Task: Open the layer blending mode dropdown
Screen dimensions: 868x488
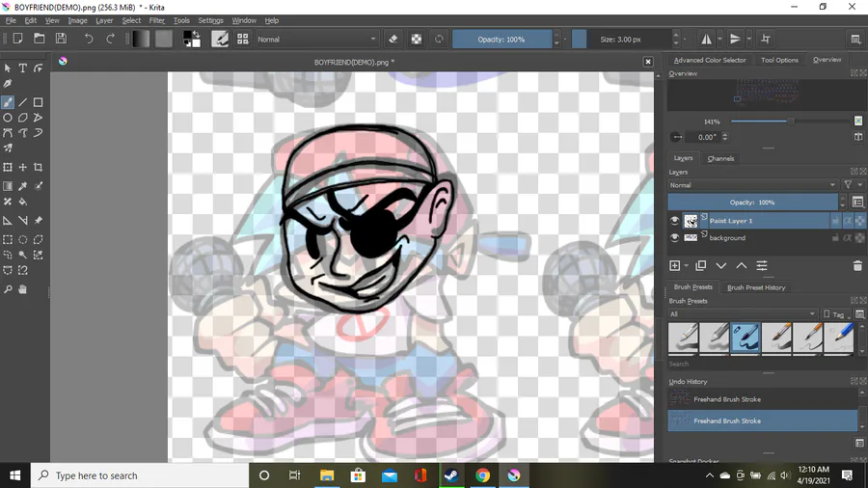Action: [753, 185]
